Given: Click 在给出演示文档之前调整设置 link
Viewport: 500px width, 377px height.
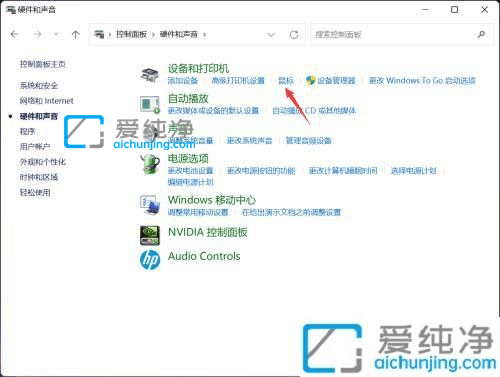Looking at the screenshot, I should point(291,212).
